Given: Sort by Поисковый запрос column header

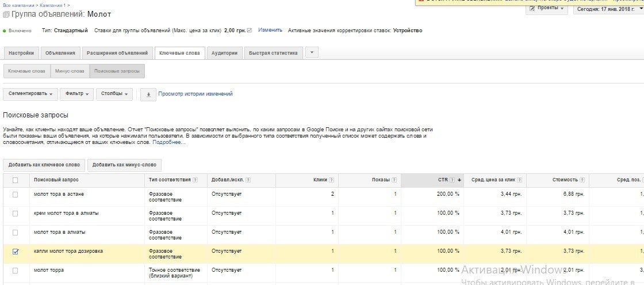Looking at the screenshot, I should tap(56, 180).
